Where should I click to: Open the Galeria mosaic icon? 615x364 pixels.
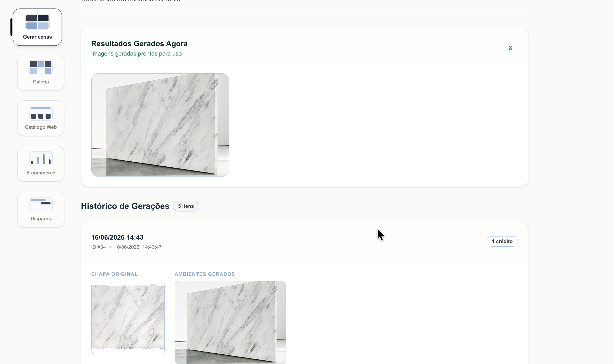(41, 68)
